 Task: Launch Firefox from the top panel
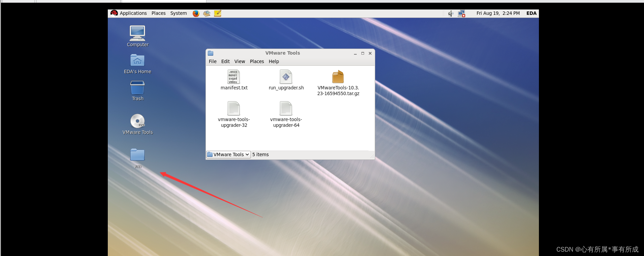[196, 13]
